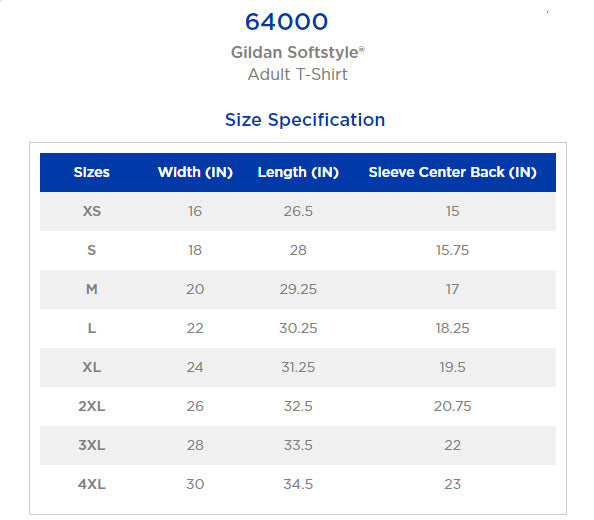Screen dimensions: 594x520
Task: Select the Gildan Softstyle title text
Action: coord(298,52)
